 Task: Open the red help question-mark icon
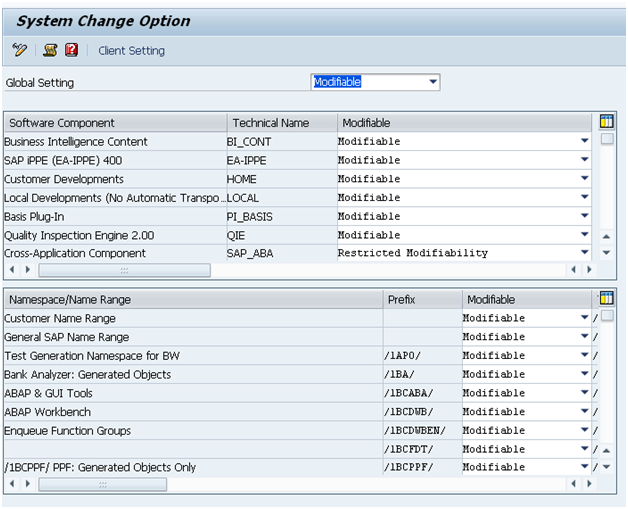click(x=72, y=50)
